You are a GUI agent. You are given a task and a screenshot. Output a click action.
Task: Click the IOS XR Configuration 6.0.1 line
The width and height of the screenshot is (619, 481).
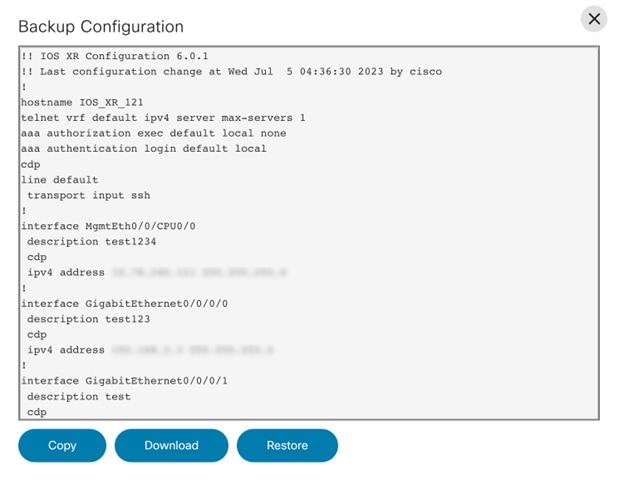click(x=120, y=56)
